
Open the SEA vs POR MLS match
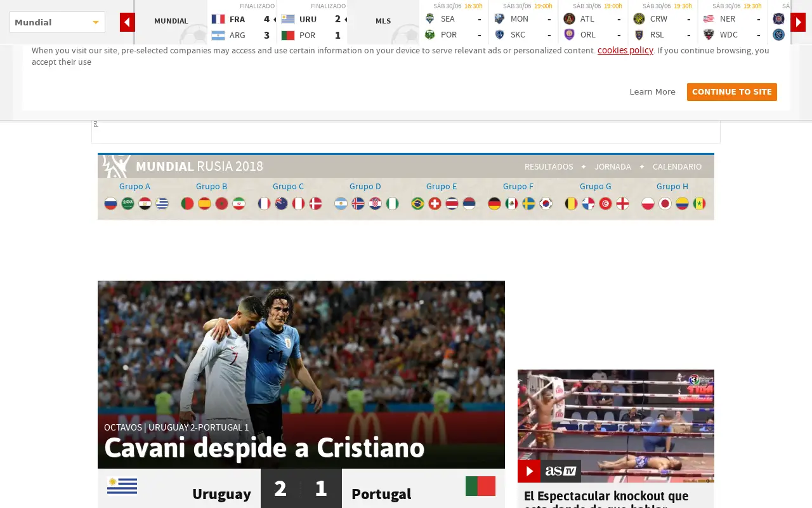454,22
